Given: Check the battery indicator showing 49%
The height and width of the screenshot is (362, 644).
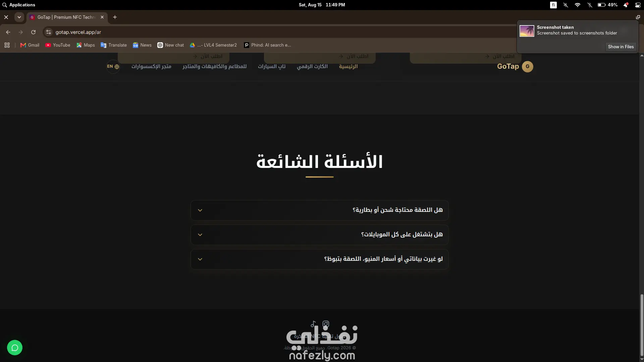Looking at the screenshot, I should coord(607,5).
